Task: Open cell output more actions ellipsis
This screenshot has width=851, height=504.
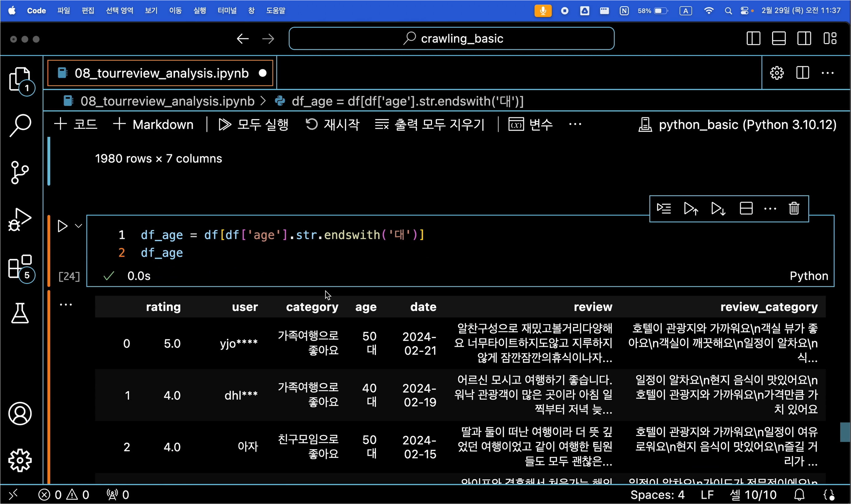Action: [x=66, y=304]
